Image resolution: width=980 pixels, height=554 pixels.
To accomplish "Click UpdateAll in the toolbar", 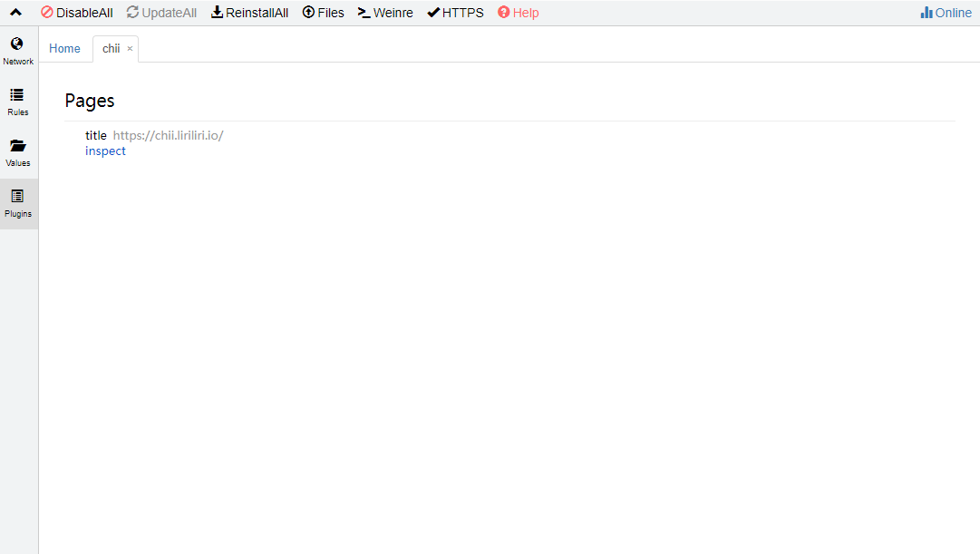I will (161, 13).
